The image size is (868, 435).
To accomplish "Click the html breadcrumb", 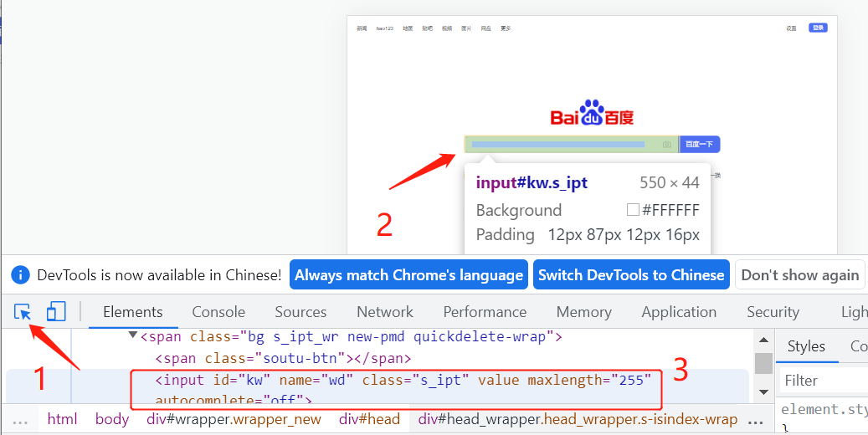I will coord(62,419).
